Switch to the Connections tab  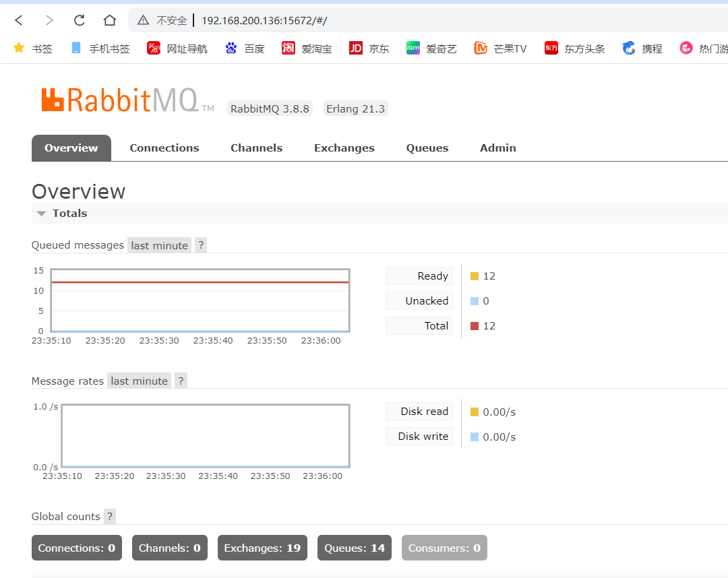pos(164,148)
